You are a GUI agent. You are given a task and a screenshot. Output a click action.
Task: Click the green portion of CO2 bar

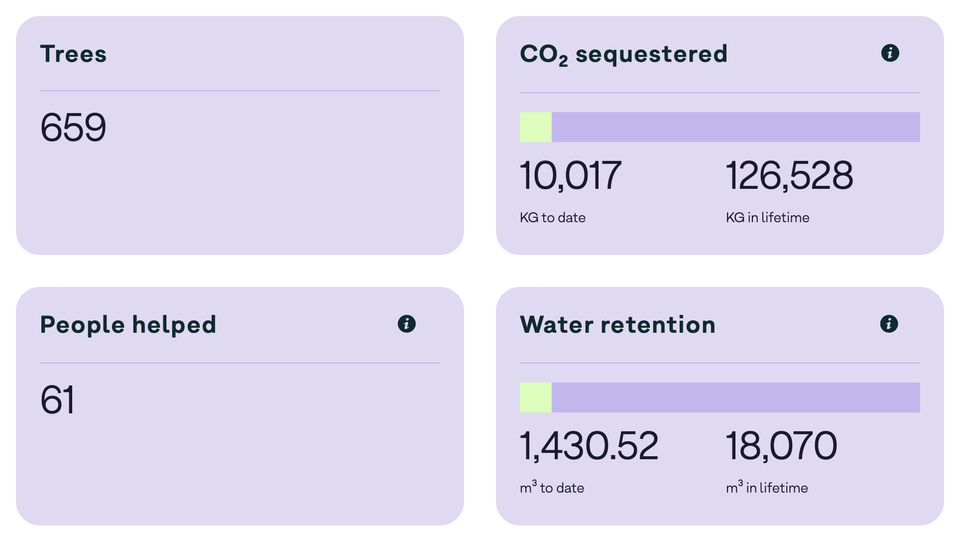tap(536, 127)
